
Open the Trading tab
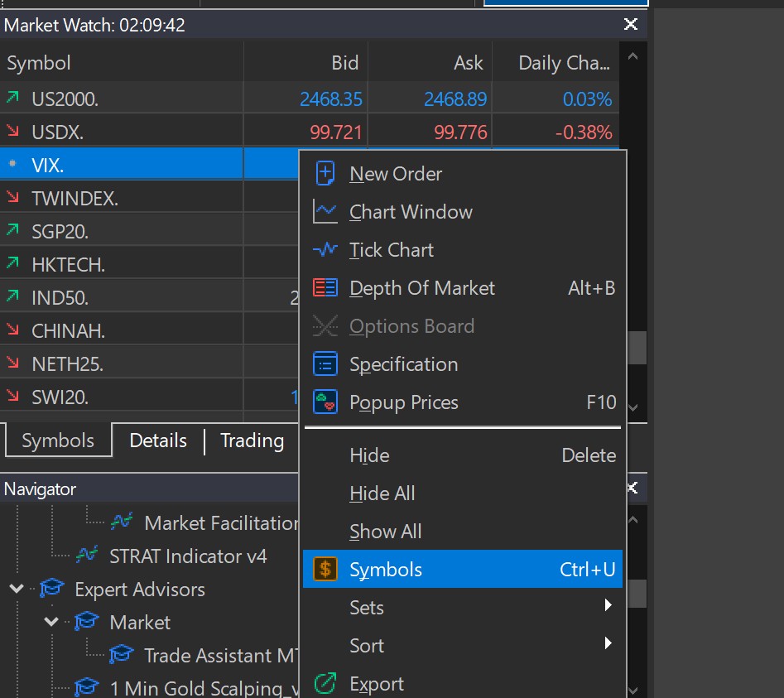(x=252, y=441)
